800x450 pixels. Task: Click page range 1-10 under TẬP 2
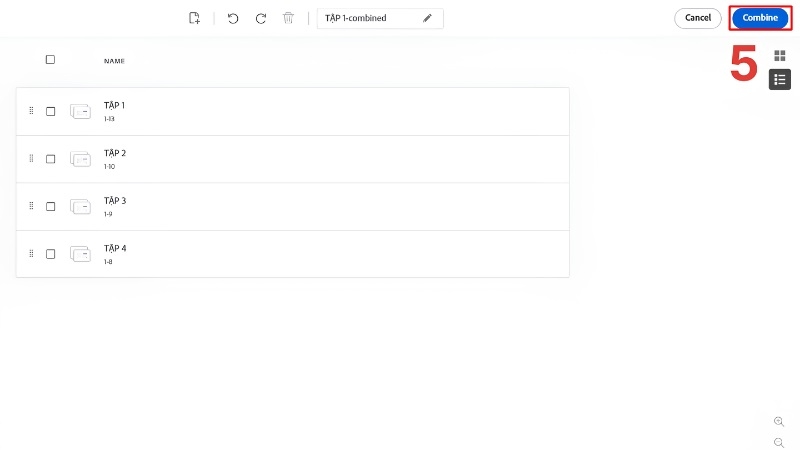[x=109, y=166]
